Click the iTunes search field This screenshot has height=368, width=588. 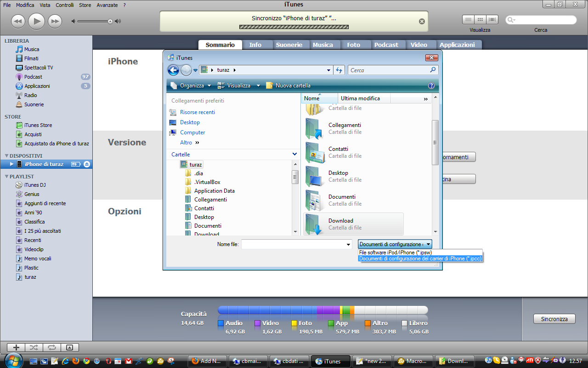pos(541,20)
